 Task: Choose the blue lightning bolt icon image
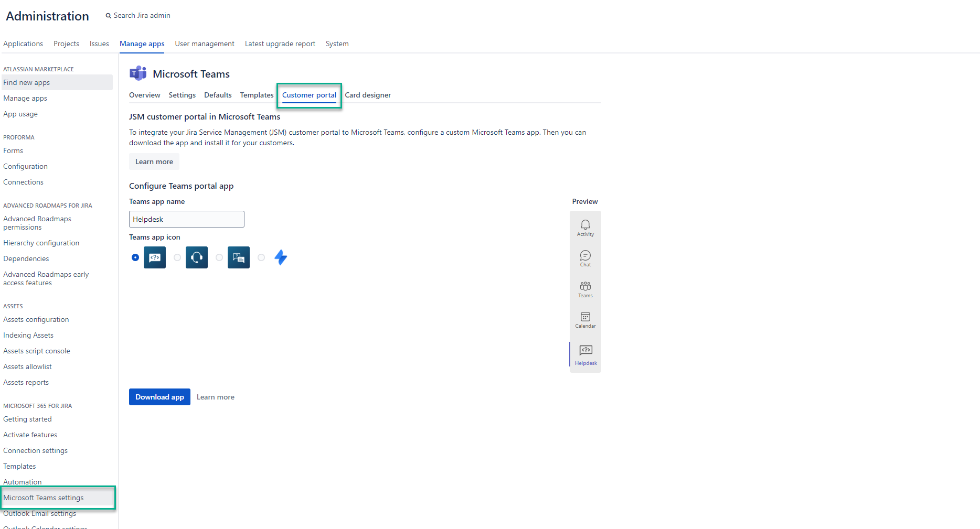pos(281,257)
